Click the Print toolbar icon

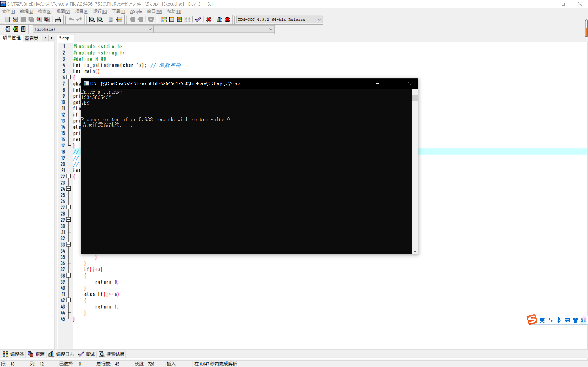[58, 19]
